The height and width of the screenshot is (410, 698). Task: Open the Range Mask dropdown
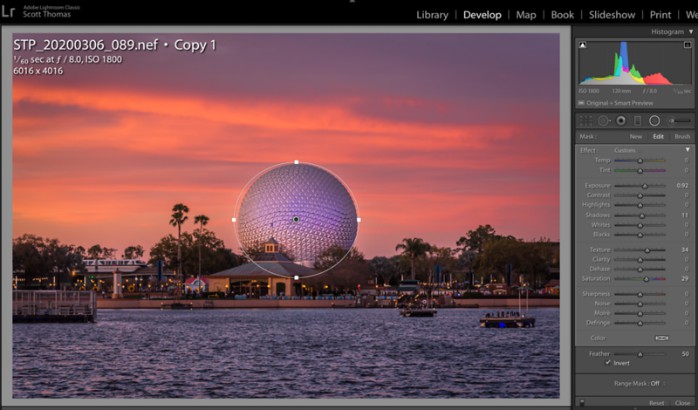[x=657, y=383]
